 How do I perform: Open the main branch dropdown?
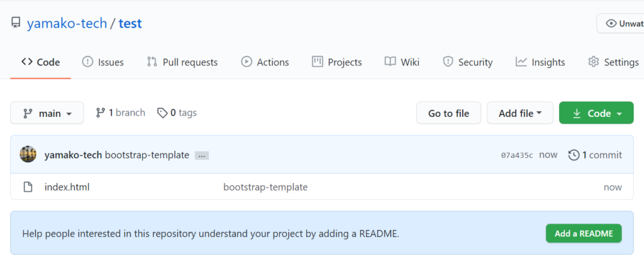click(x=47, y=113)
